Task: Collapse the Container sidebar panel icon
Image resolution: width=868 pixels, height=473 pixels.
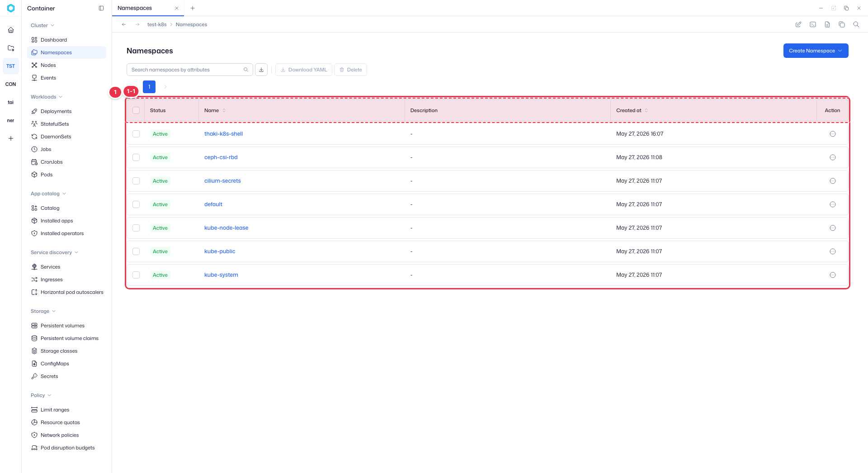Action: [x=101, y=8]
